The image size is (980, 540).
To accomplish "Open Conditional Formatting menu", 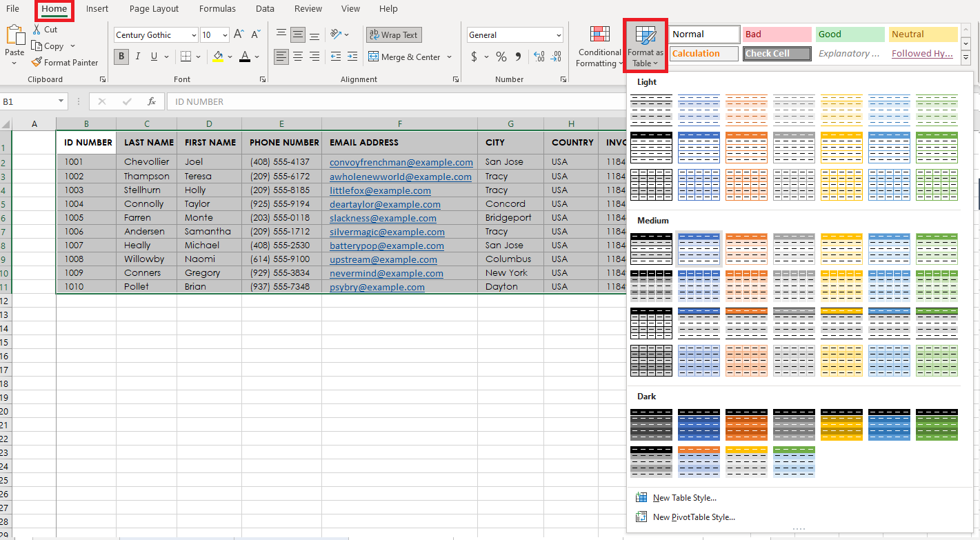I will click(x=599, y=47).
